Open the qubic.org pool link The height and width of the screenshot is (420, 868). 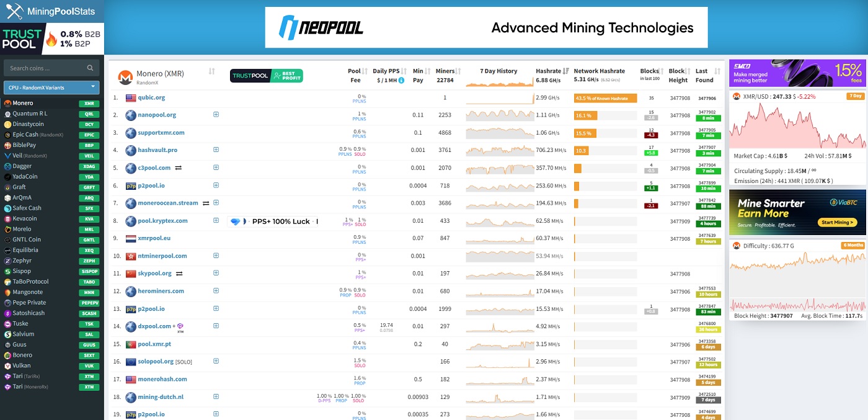pyautogui.click(x=151, y=97)
